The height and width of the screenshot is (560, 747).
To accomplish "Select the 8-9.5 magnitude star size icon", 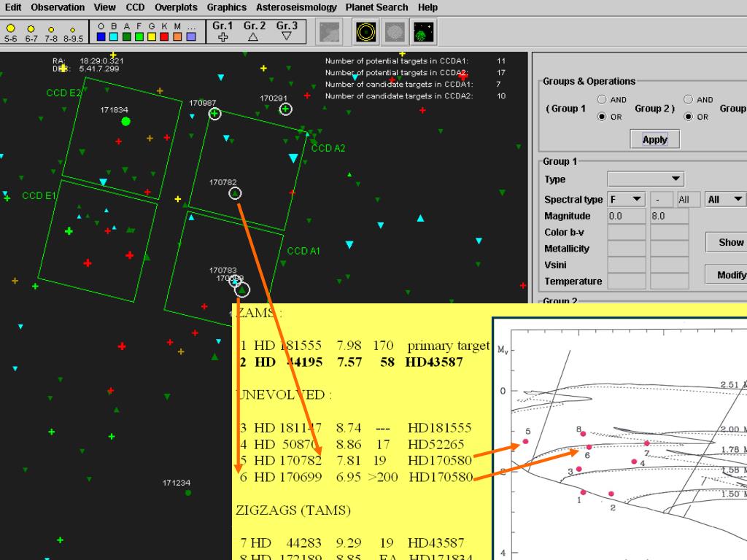I will pyautogui.click(x=72, y=30).
